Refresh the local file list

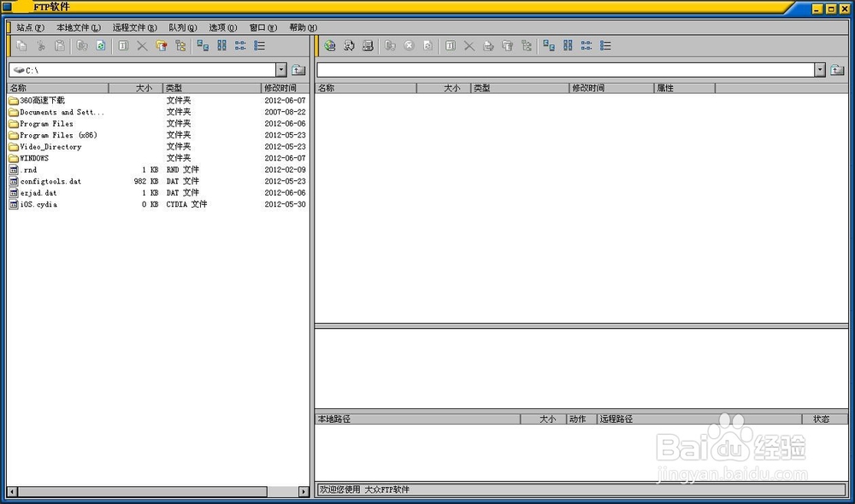coord(101,46)
